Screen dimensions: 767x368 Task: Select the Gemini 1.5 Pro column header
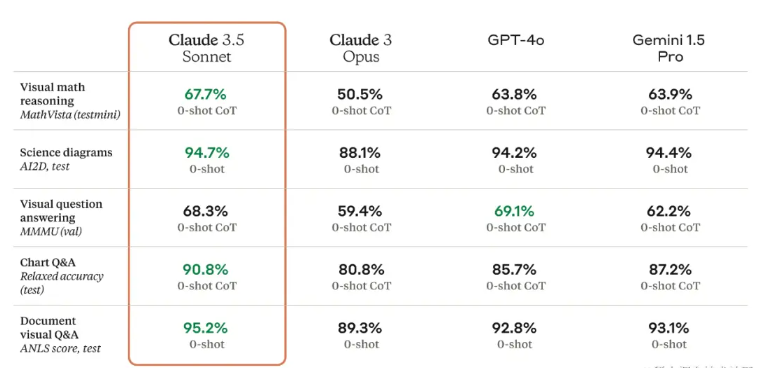[x=669, y=48]
